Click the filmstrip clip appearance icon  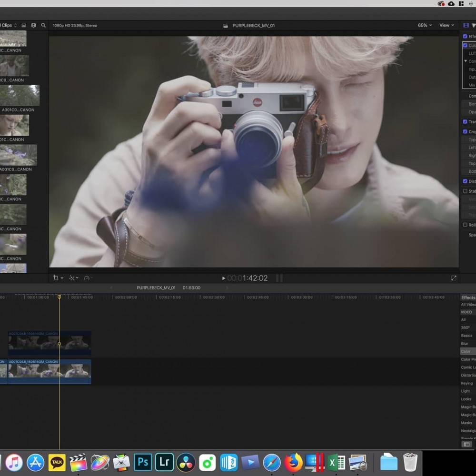coord(33,25)
